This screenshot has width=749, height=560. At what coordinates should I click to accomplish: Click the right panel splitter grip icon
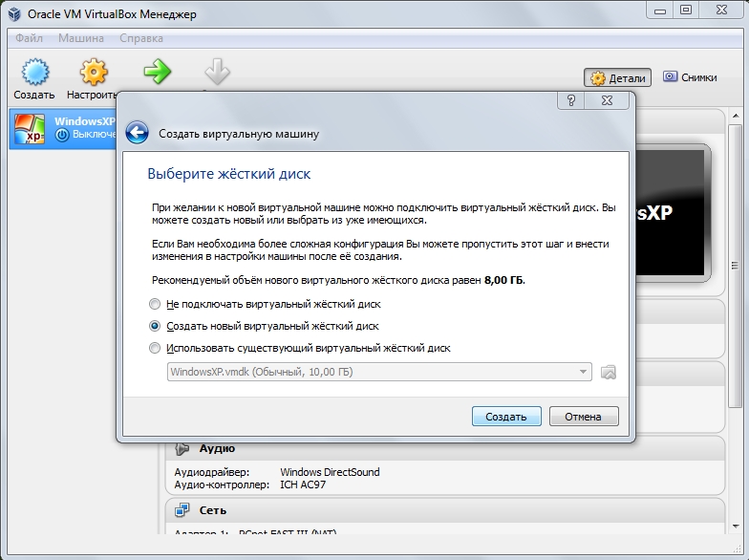[736, 266]
